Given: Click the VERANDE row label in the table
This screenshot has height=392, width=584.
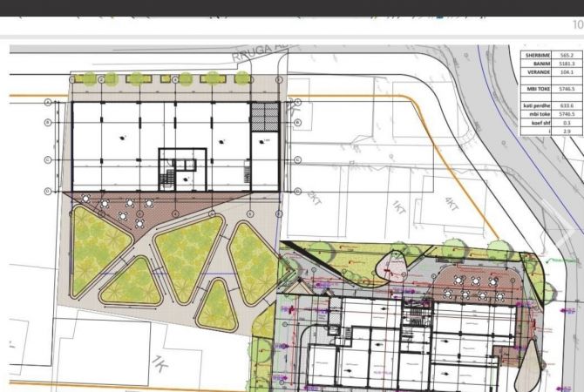Looking at the screenshot, I should 536,73.
